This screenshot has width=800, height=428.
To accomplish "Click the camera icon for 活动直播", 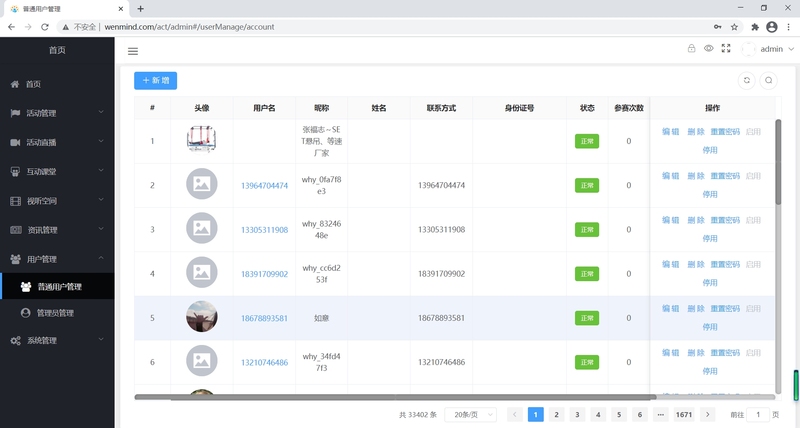I will pyautogui.click(x=15, y=142).
